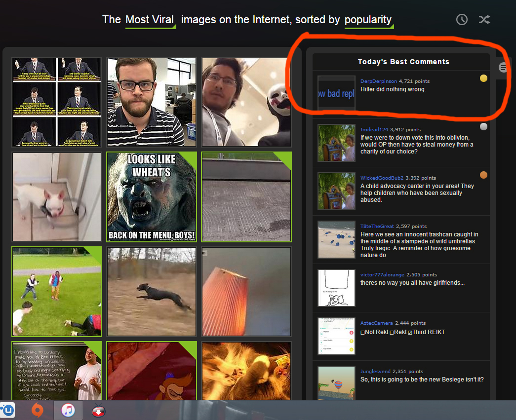Open the 'Most Viral' section dropdown
516x420 pixels.
150,20
